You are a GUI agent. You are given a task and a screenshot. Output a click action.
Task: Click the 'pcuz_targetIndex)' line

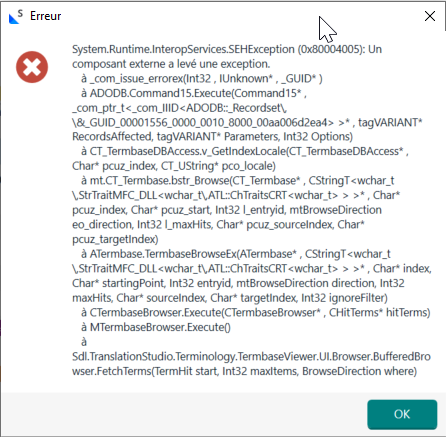tap(115, 239)
